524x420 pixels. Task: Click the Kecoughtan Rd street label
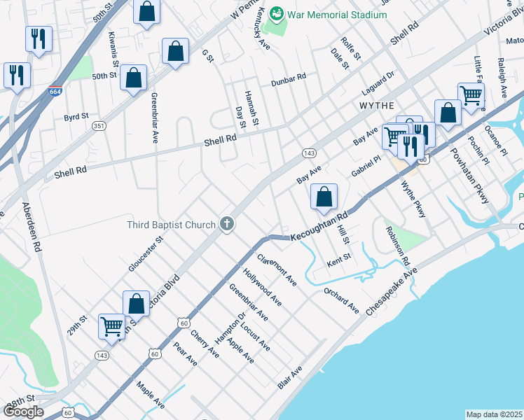[x=319, y=226]
